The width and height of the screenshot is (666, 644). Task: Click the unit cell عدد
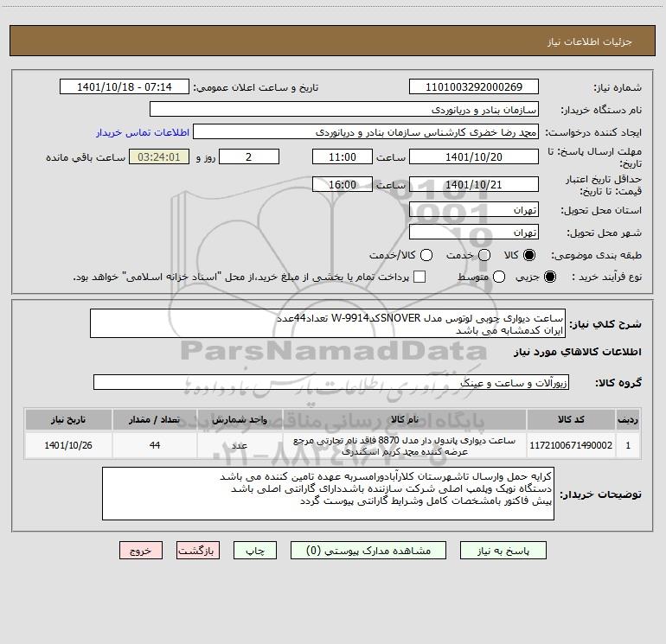pos(240,445)
